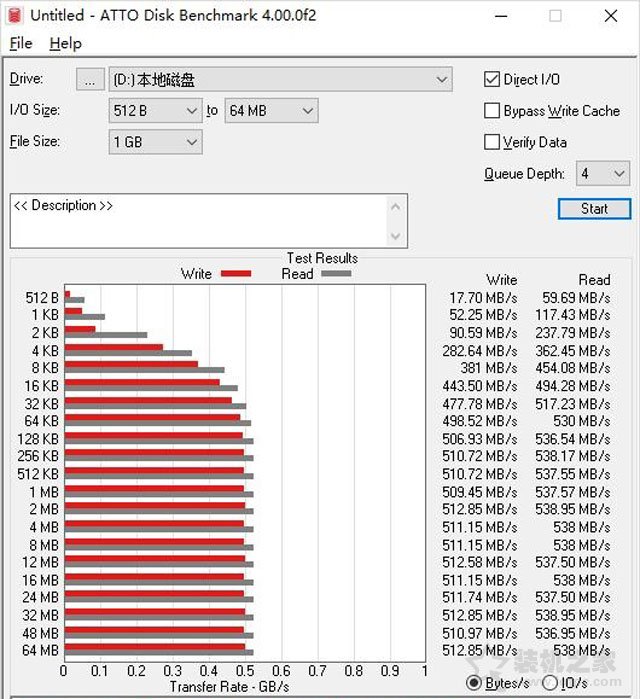
Task: Click write value 52.25 MB/s
Action: [x=483, y=315]
